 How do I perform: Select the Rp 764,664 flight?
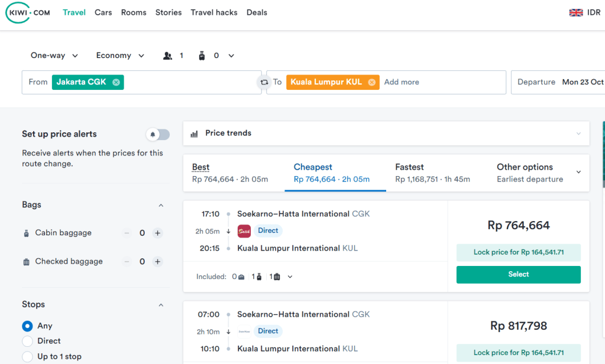[518, 274]
